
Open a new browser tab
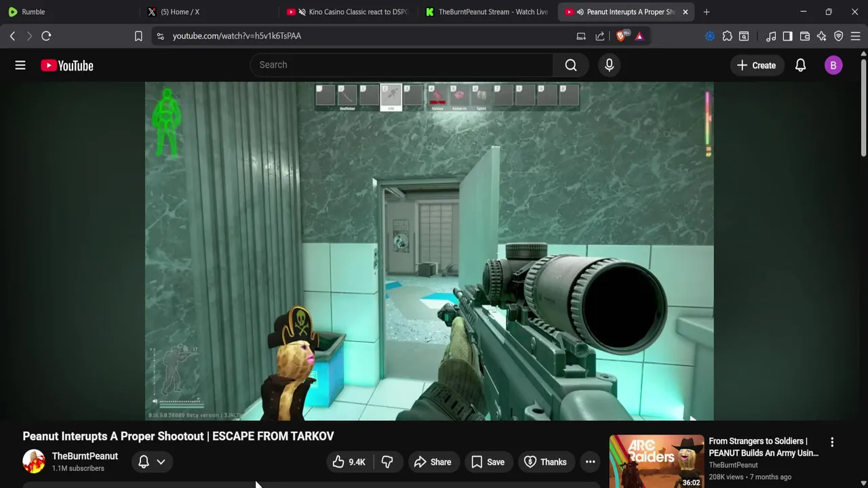pos(707,12)
